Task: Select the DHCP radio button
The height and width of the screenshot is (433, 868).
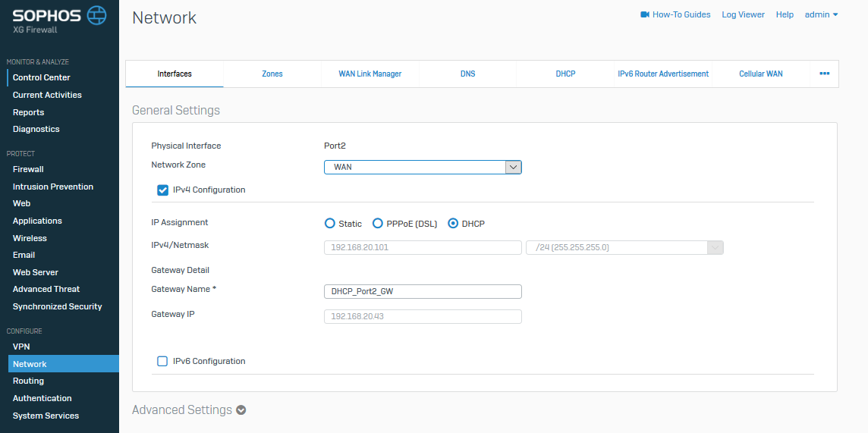Action: tap(453, 224)
